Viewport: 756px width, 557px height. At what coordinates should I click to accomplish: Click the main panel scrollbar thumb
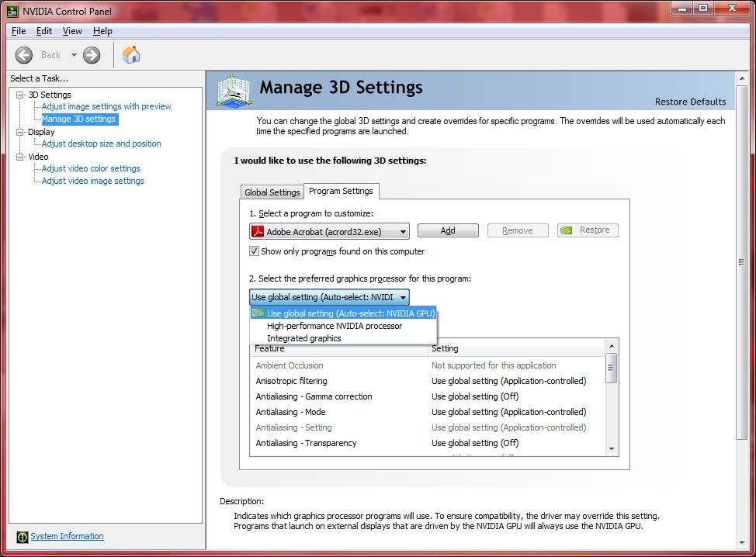(741, 262)
